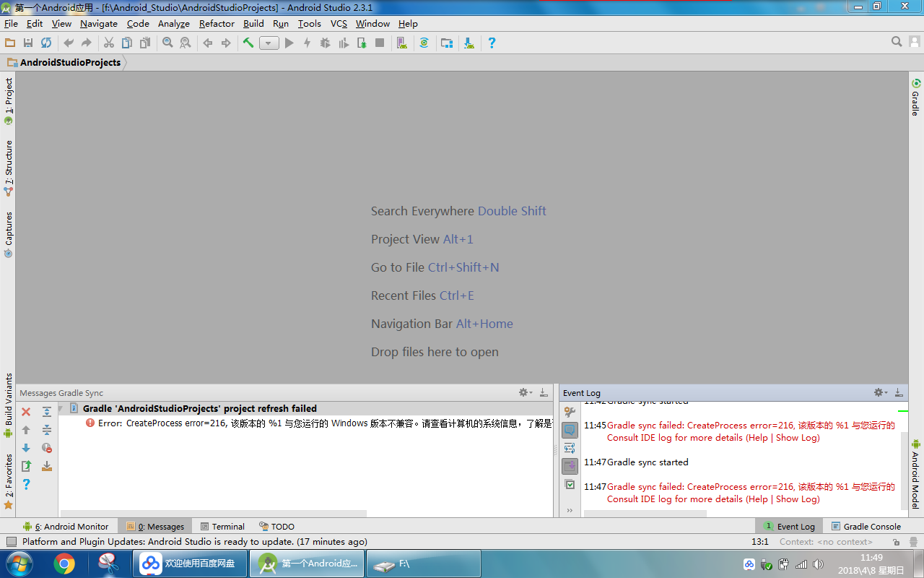Click the Find magnifier icon
Viewport: 924px width, 578px height.
pos(167,43)
